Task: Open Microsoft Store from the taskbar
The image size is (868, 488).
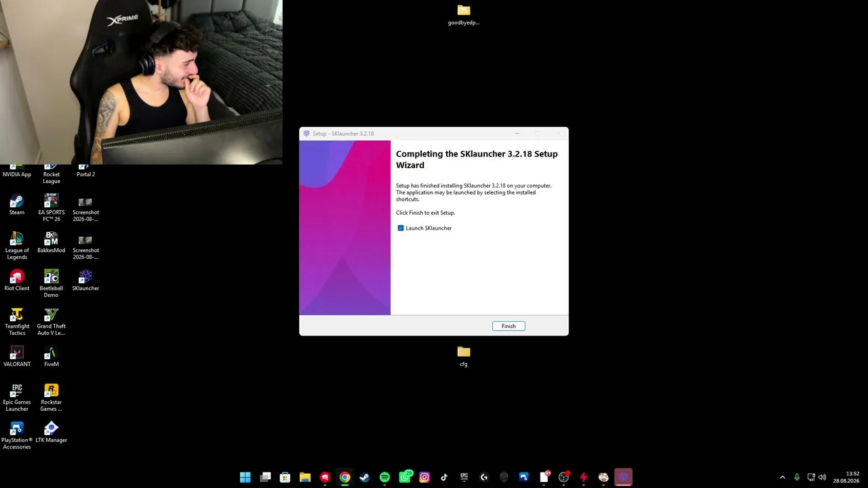Action: (x=285, y=477)
